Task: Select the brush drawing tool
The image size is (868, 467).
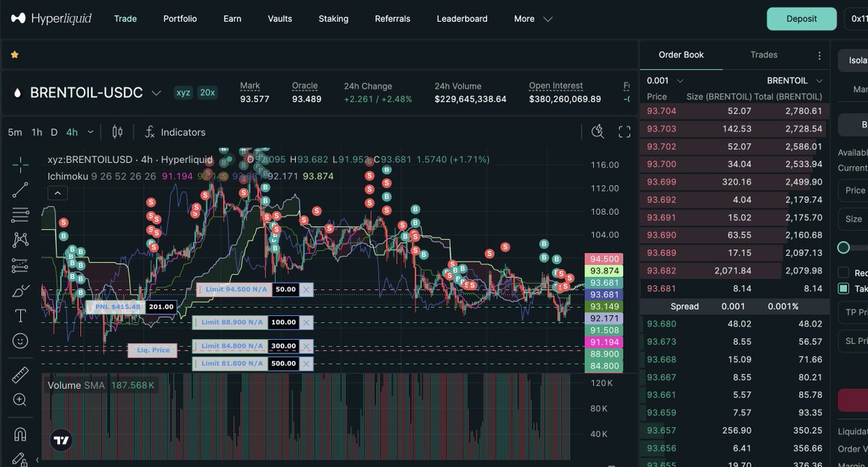Action: coord(20,291)
